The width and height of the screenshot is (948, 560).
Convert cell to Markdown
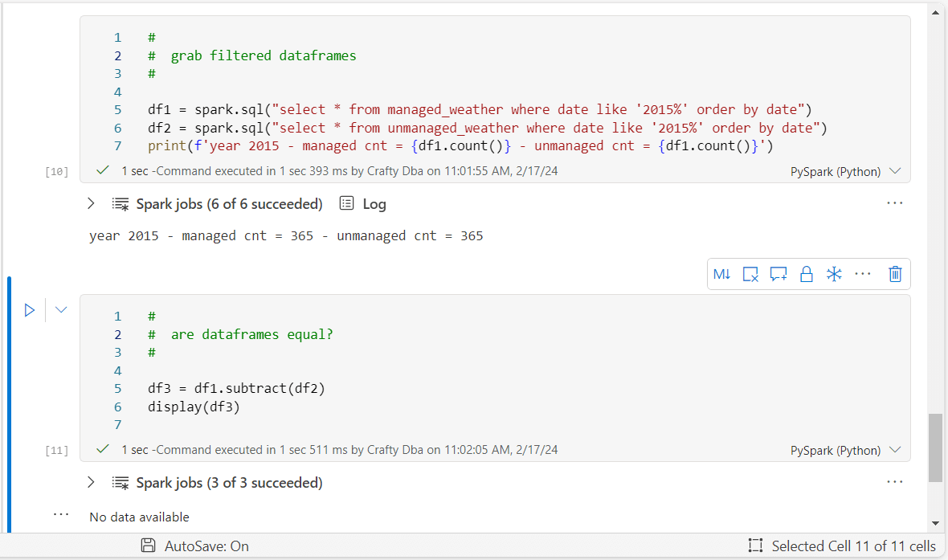(x=721, y=274)
